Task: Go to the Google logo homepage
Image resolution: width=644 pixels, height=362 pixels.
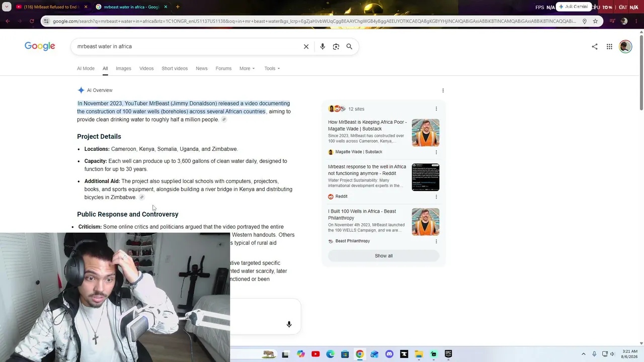Action: tap(40, 46)
